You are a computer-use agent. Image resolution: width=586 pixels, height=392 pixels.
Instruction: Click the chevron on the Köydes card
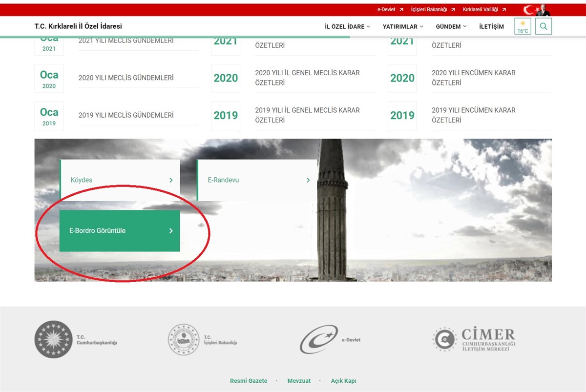point(171,180)
